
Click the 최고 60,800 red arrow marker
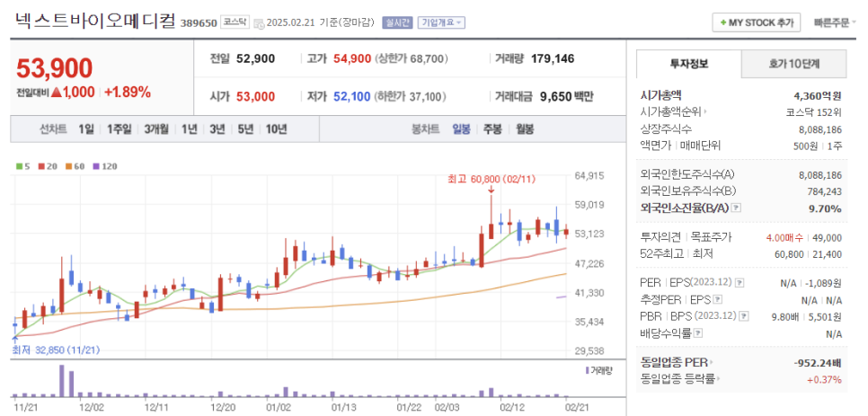coord(491,190)
